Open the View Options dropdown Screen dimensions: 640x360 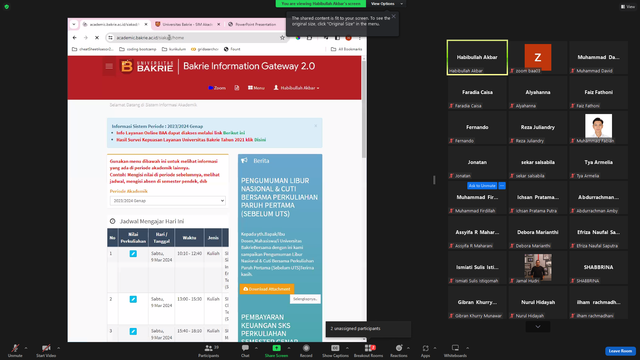387,4
